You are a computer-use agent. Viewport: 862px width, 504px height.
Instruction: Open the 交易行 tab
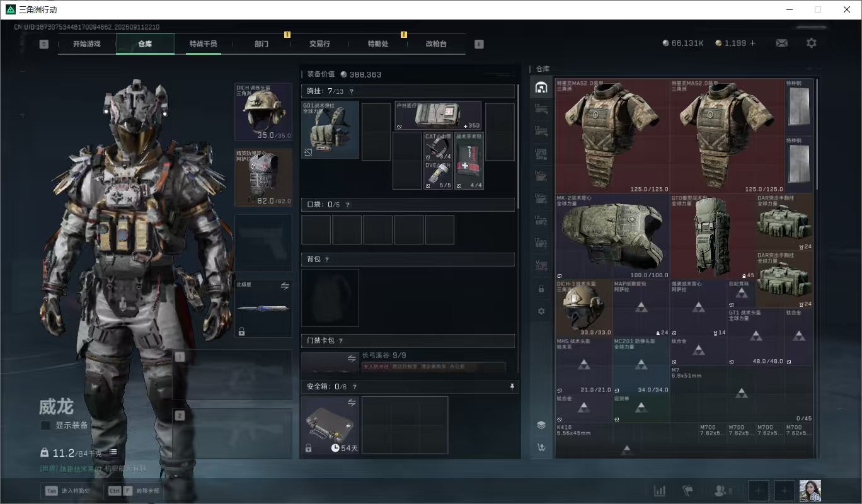319,44
